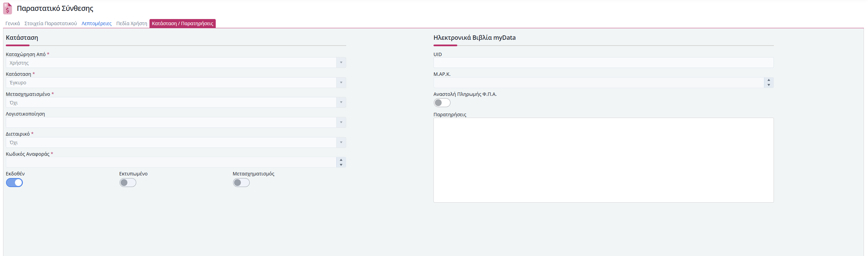Enable the Εκτυπωμένο toggle
The image size is (868, 256).
(x=128, y=183)
